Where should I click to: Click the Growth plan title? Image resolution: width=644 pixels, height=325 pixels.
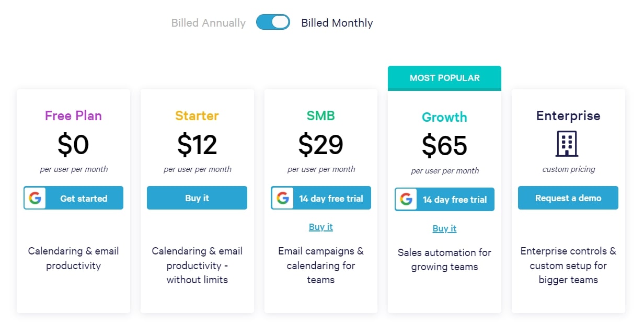tap(444, 117)
